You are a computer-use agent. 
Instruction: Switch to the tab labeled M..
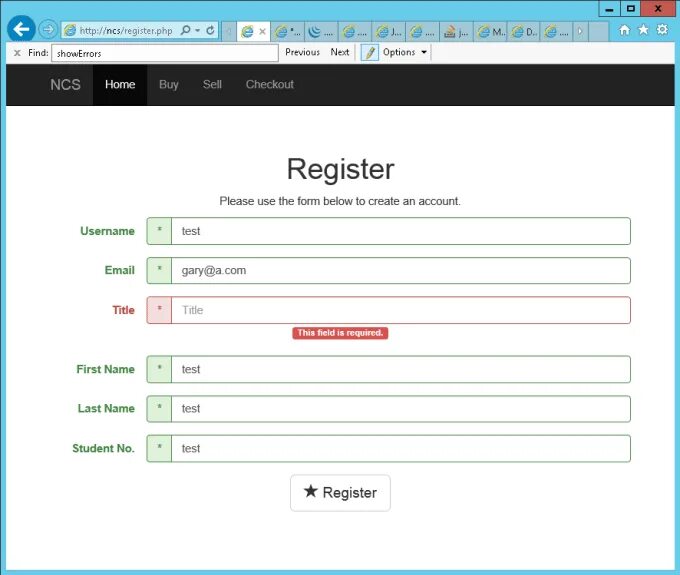pos(490,31)
